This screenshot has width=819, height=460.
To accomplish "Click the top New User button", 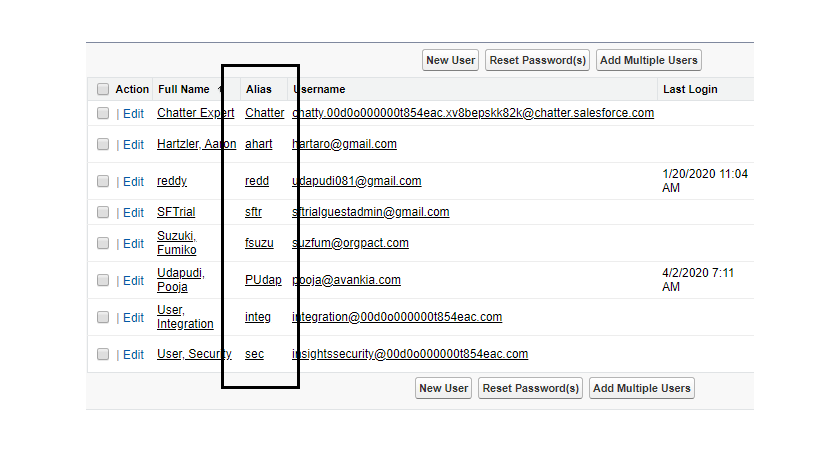I will tap(451, 60).
